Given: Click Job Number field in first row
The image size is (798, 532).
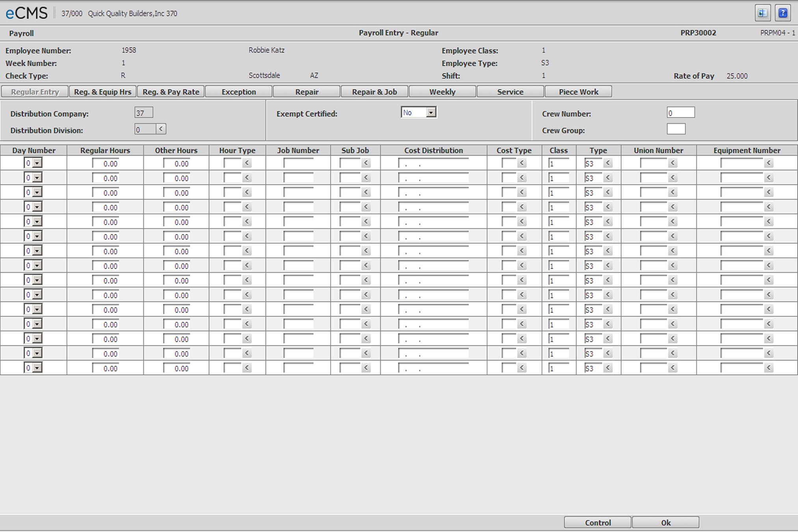Looking at the screenshot, I should tap(298, 163).
